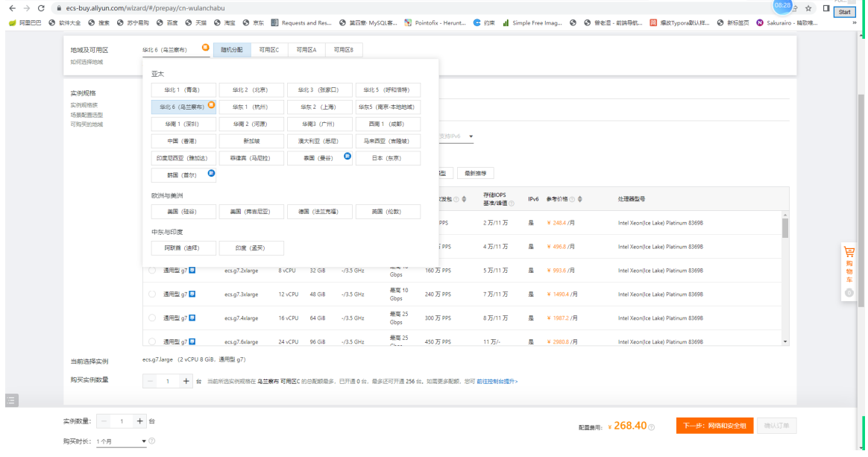
Task: Click the instance table scroll-down arrow
Action: [785, 341]
